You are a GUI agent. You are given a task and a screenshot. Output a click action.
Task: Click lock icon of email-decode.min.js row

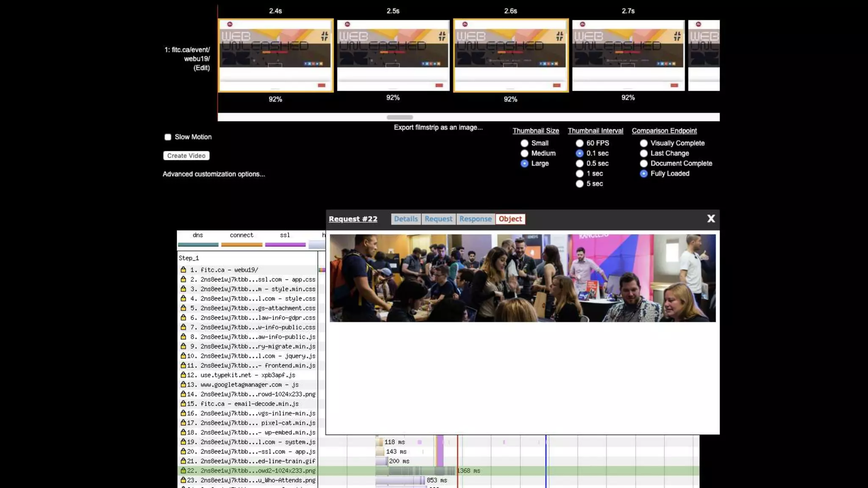[x=183, y=404]
